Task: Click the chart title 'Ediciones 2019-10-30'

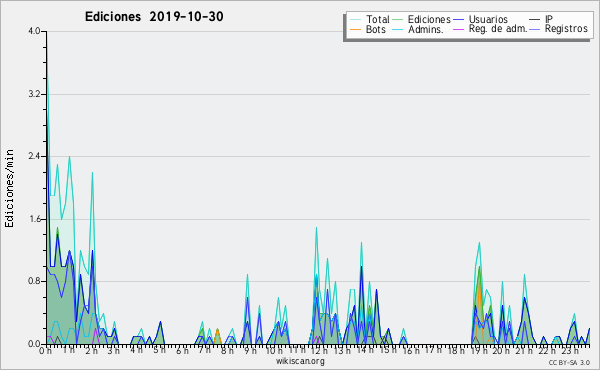Action: click(x=154, y=17)
